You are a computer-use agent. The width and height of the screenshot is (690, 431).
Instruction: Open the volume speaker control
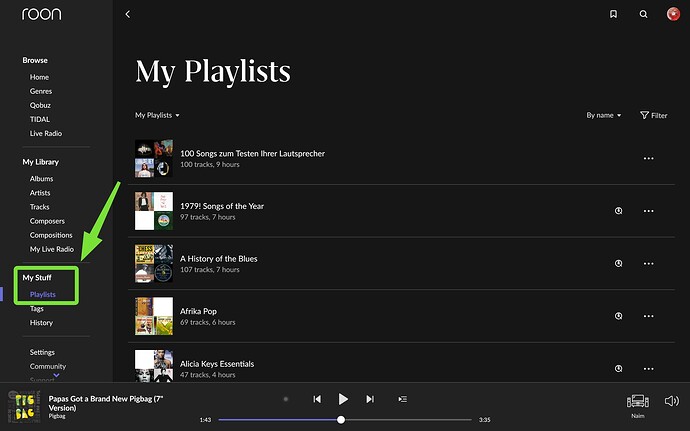(x=672, y=401)
